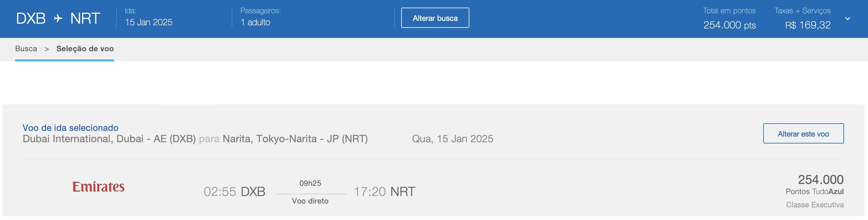Viewport: 868px width, 220px height.
Task: Click the DXB origin code in header
Action: pyautogui.click(x=31, y=18)
